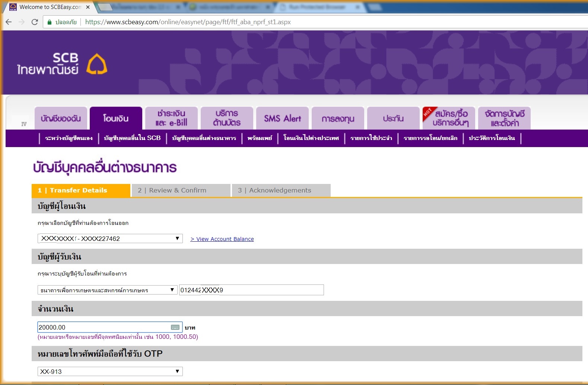Click step 2 Review & Confirm tab
588x385 pixels.
click(181, 190)
